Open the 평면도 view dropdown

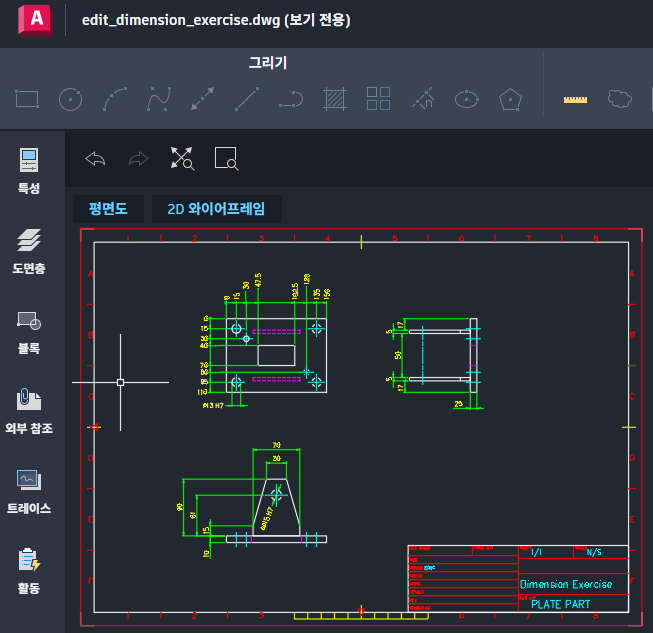pyautogui.click(x=108, y=209)
